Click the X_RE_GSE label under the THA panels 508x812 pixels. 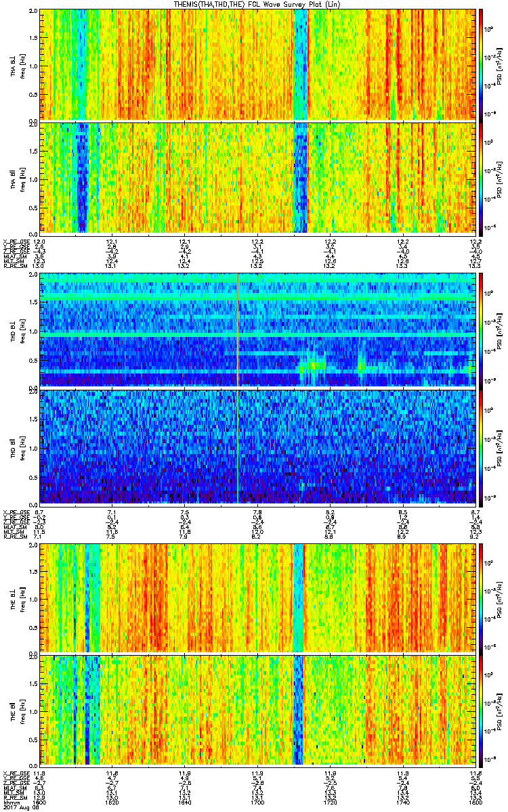pos(16,242)
